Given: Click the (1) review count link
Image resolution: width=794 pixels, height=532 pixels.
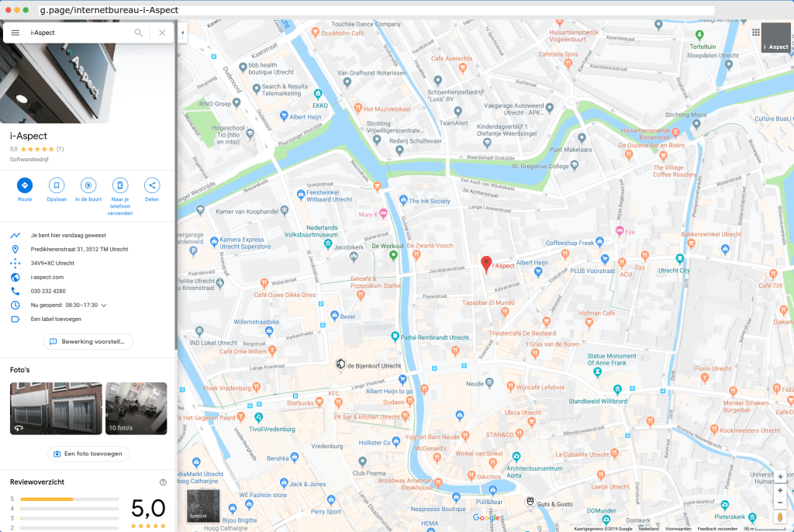Looking at the screenshot, I should tap(60, 149).
